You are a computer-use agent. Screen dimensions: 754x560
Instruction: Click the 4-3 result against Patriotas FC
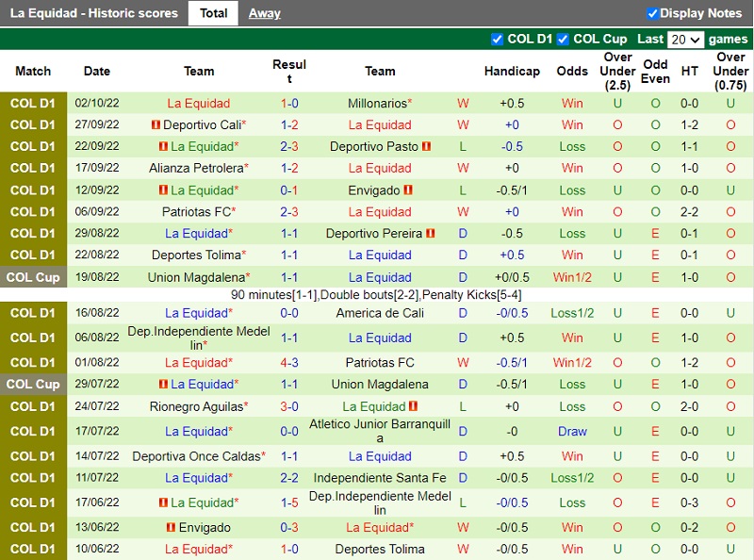(x=289, y=363)
